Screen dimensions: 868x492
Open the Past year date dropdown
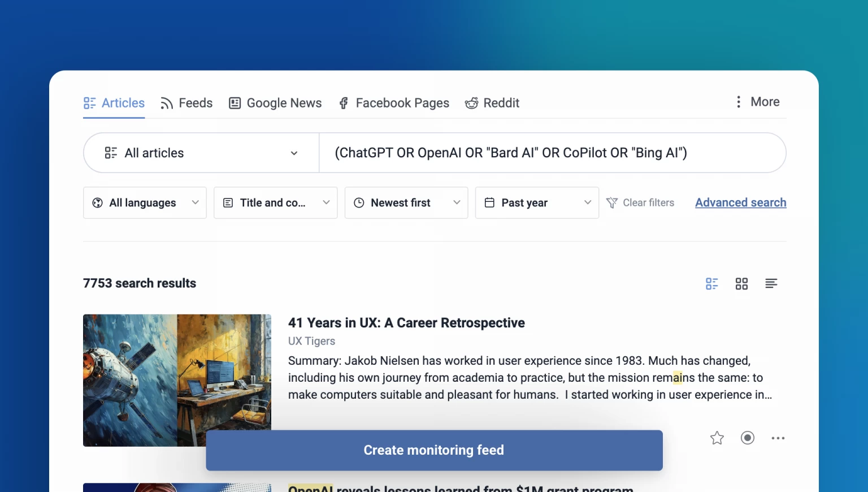tap(536, 203)
